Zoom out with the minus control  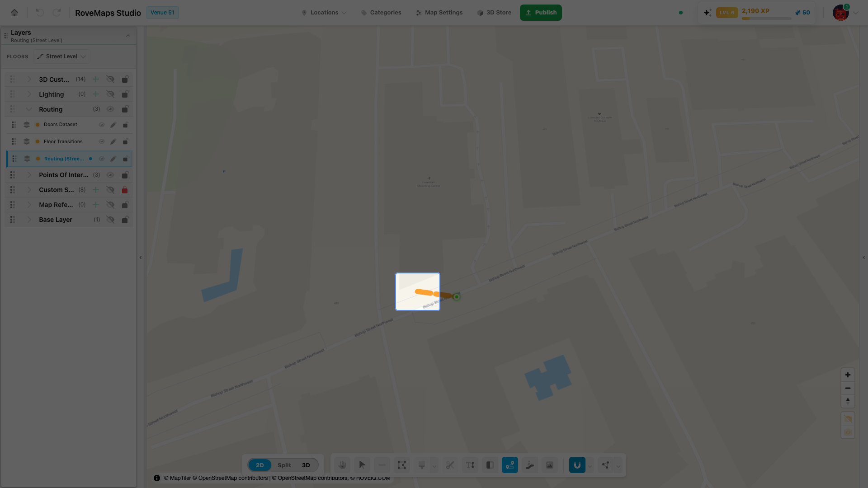click(848, 388)
